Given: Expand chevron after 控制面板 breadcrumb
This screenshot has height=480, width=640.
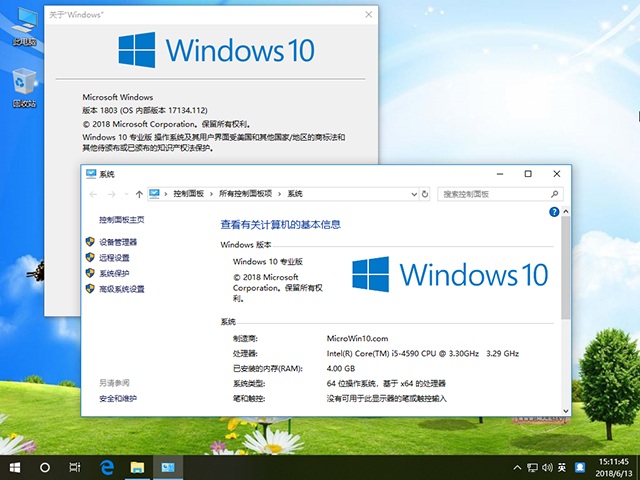Looking at the screenshot, I should [211, 194].
